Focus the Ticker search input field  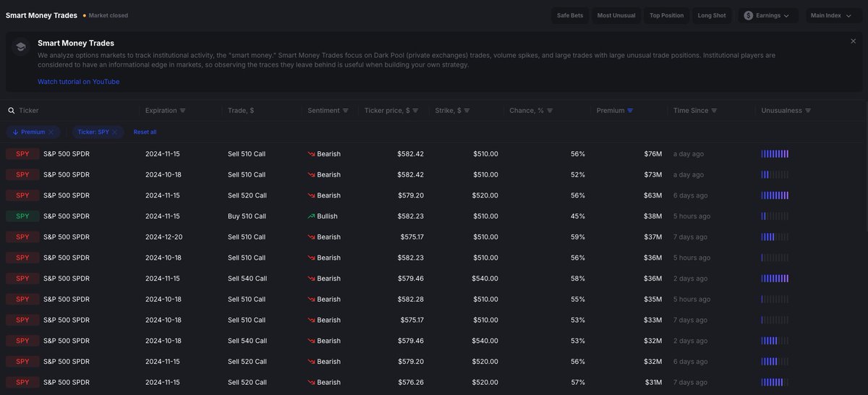pyautogui.click(x=72, y=111)
